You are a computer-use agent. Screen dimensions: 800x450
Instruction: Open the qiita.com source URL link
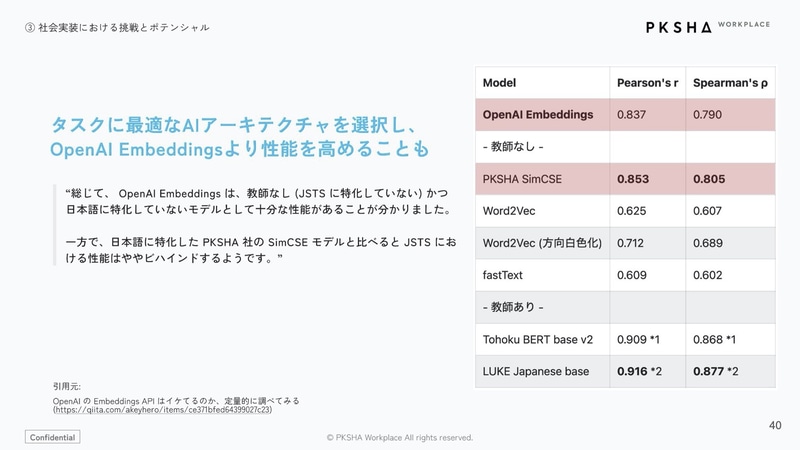[162, 410]
